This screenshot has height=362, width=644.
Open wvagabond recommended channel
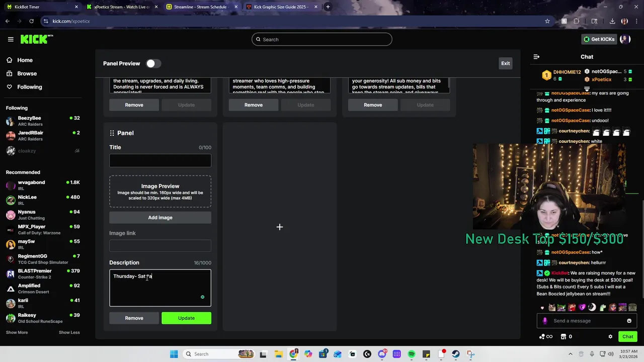pos(43,185)
